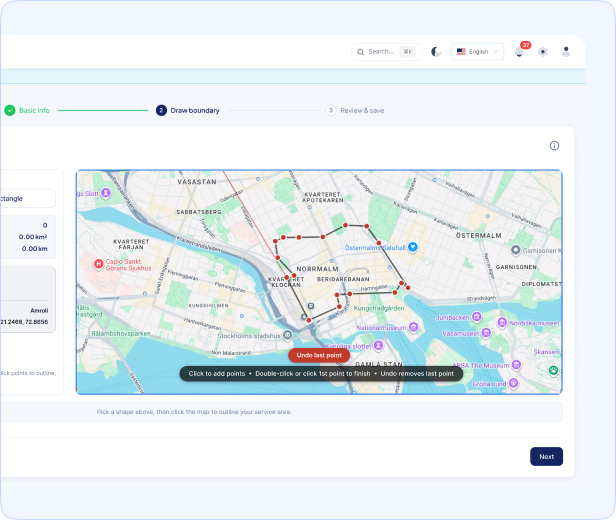Open the English language dropdown
The width and height of the screenshot is (616, 520).
(x=477, y=51)
